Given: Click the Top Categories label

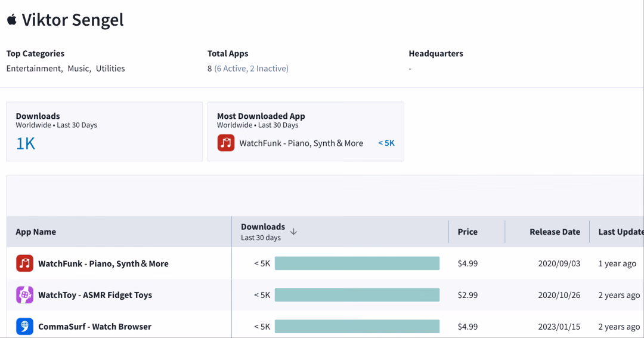Looking at the screenshot, I should point(35,54).
